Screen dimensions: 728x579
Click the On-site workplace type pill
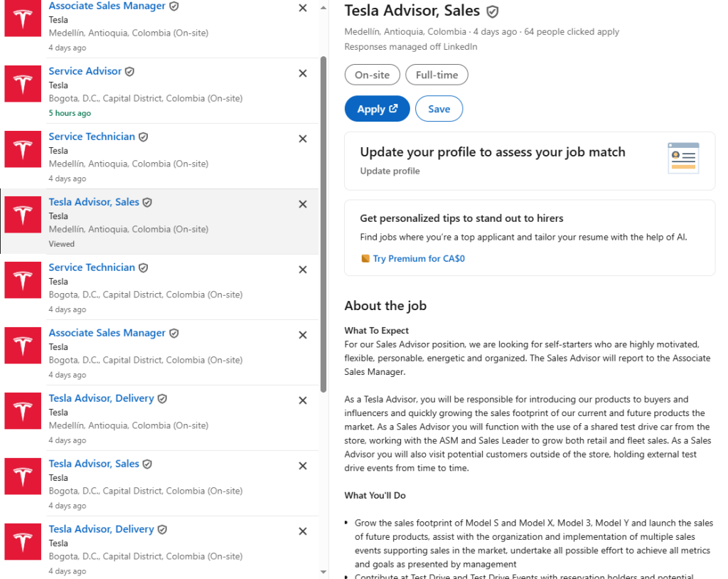tap(372, 75)
